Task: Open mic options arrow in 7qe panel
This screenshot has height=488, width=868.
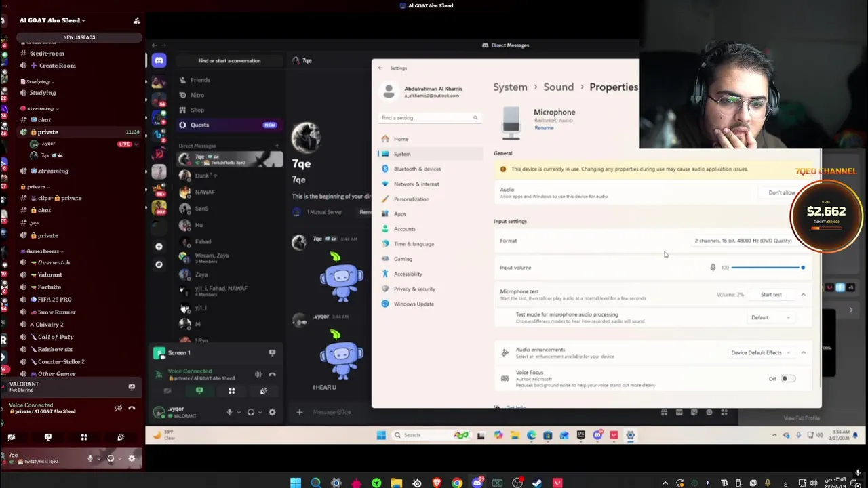Action: point(98,459)
